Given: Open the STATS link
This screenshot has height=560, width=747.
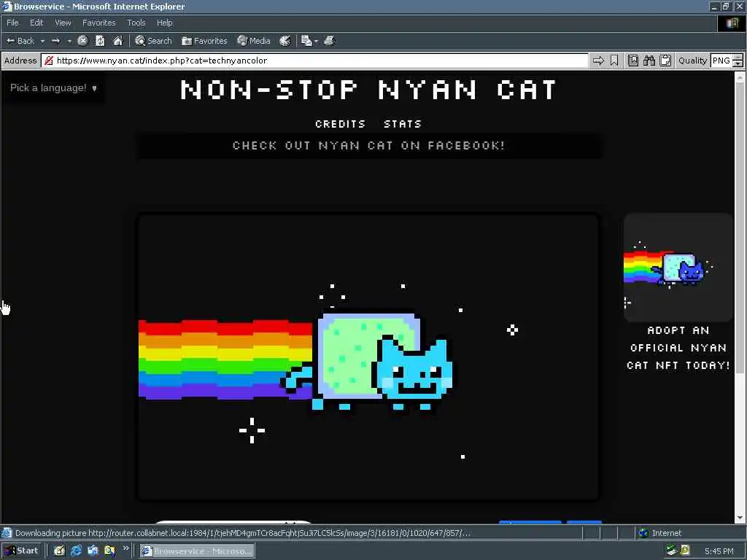Looking at the screenshot, I should 403,124.
